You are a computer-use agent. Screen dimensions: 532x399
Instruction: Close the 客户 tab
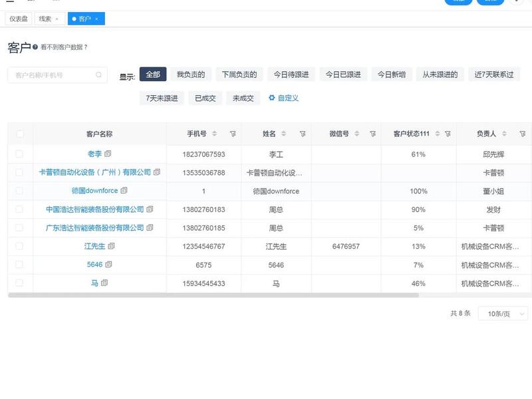pyautogui.click(x=96, y=19)
